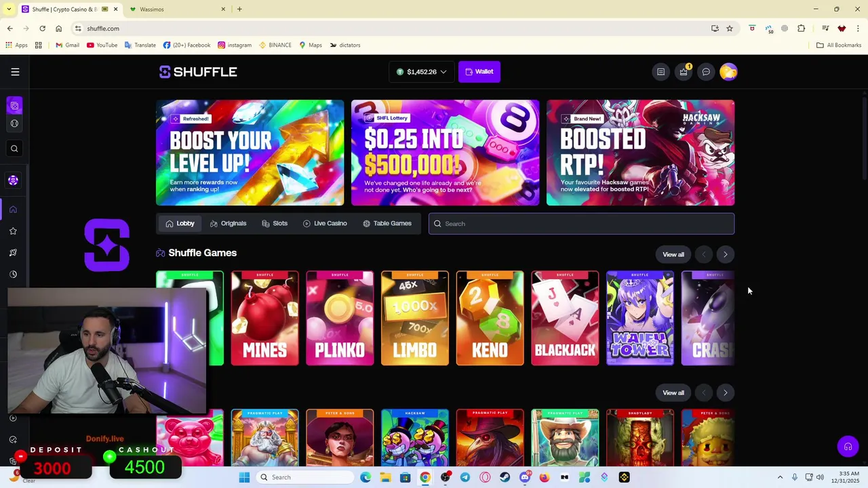Open the recent clock icon in sidebar
The width and height of the screenshot is (868, 488).
click(13, 274)
